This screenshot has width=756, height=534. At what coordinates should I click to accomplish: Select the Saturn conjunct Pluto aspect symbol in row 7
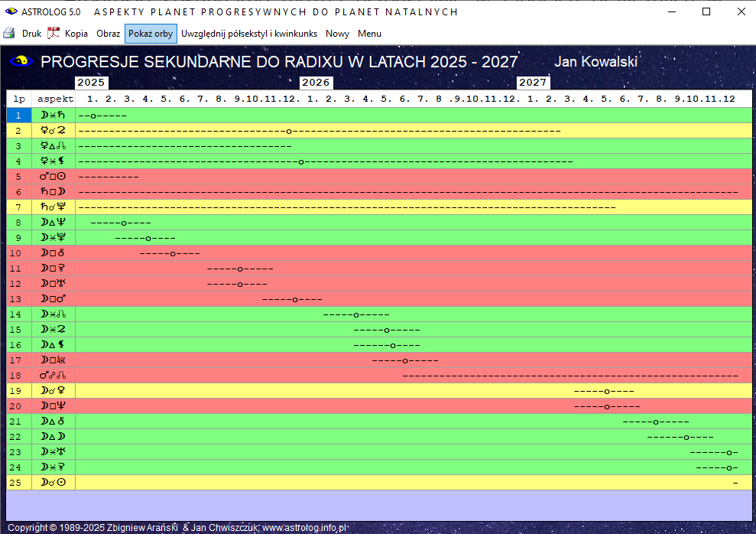point(54,207)
